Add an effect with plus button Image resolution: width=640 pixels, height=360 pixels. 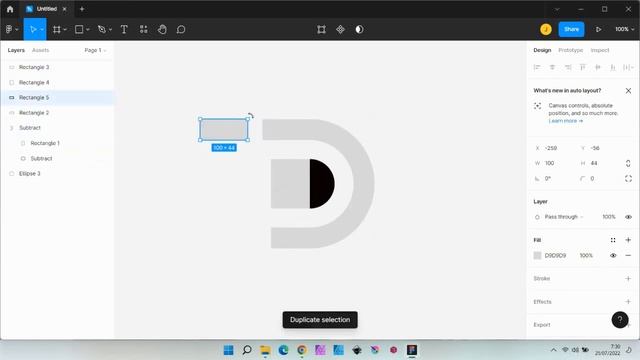click(628, 302)
